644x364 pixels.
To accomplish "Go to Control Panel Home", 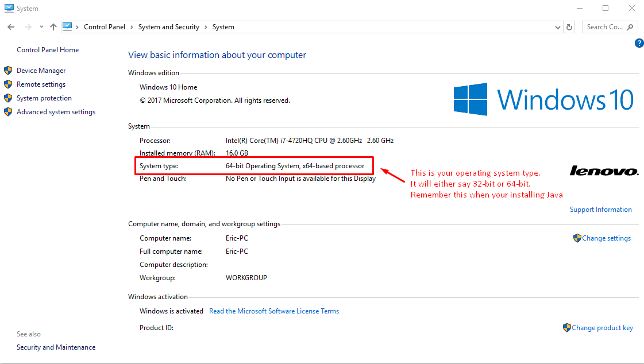I will coord(48,50).
